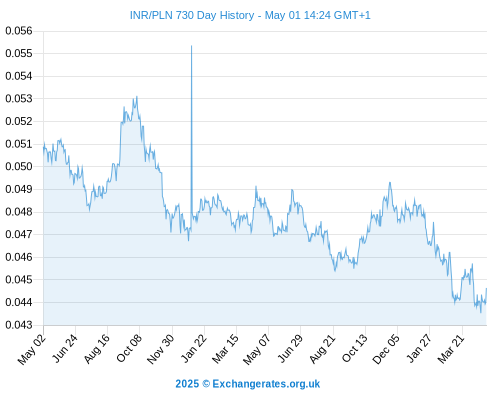Click the Aug 21 low point on line
Screen dimensions: 495x400
click(x=335, y=270)
